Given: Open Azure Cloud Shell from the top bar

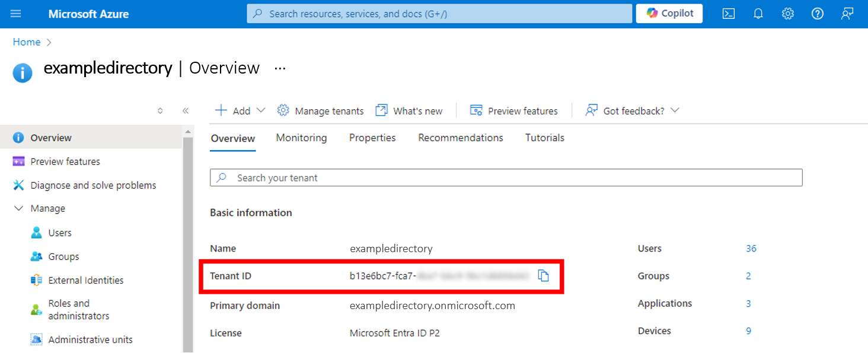Looking at the screenshot, I should coord(728,13).
